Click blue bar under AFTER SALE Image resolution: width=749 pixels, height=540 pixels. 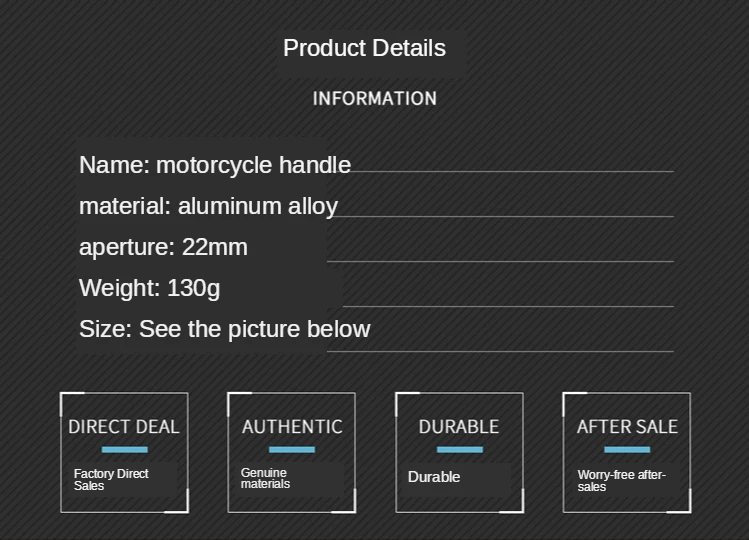point(627,450)
